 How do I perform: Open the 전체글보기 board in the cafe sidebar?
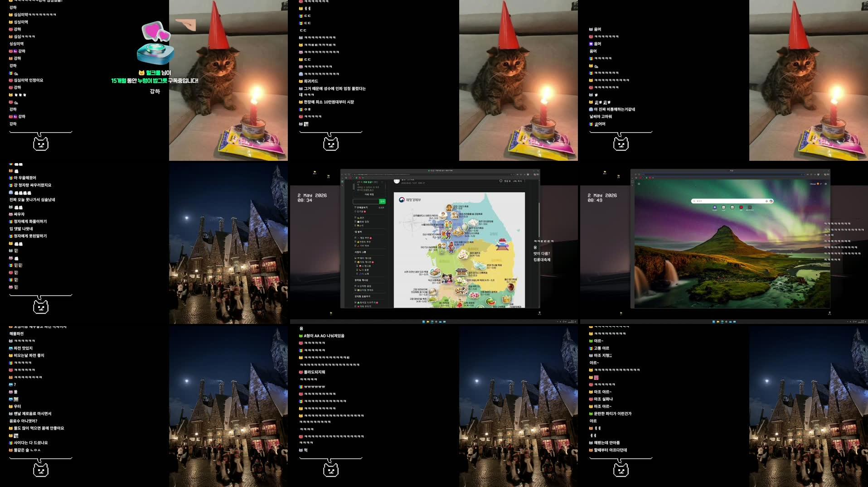pyautogui.click(x=362, y=207)
